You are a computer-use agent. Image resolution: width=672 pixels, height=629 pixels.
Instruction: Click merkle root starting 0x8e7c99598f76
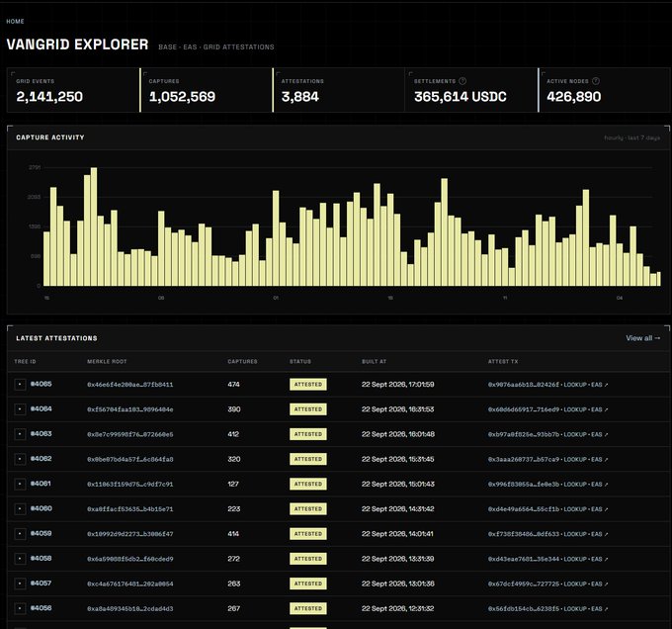coord(130,434)
